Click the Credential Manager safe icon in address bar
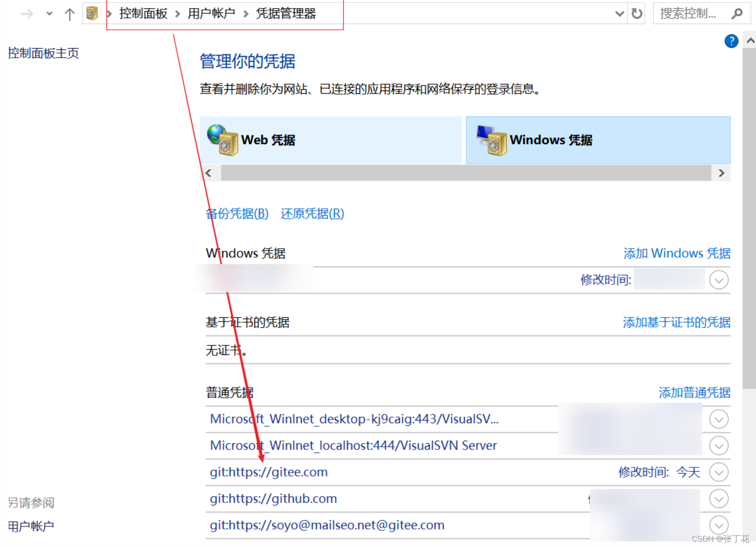Screen dimensions: 756x547 point(92,14)
